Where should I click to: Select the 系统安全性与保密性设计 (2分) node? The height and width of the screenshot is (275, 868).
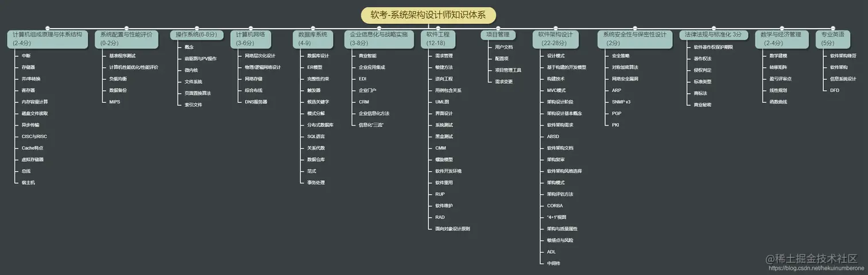pyautogui.click(x=635, y=38)
